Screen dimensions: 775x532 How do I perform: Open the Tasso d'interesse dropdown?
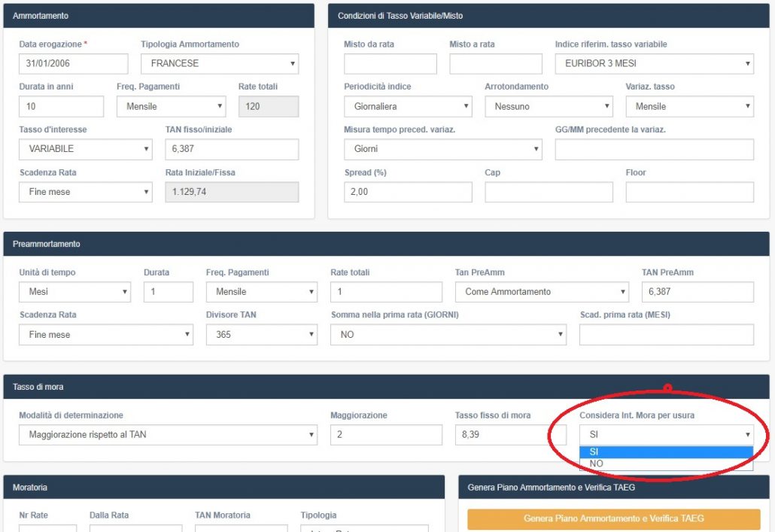pos(86,149)
